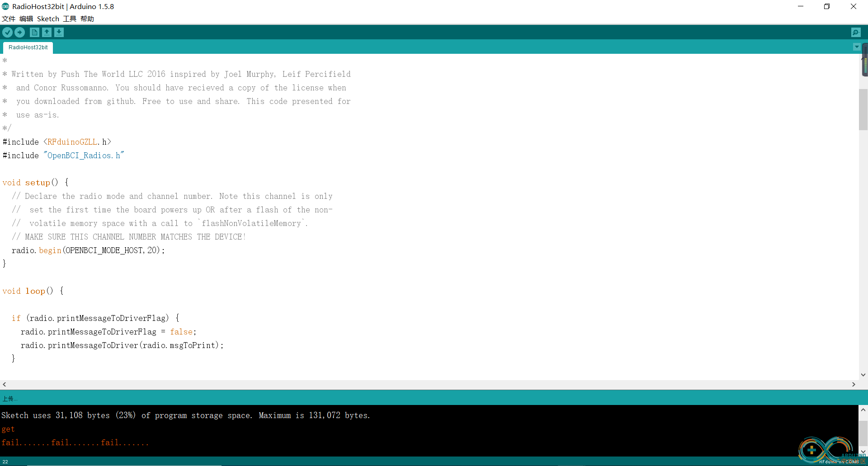Viewport: 868px width, 466px height.
Task: Click the 'void setup() {' line
Action: click(x=36, y=182)
